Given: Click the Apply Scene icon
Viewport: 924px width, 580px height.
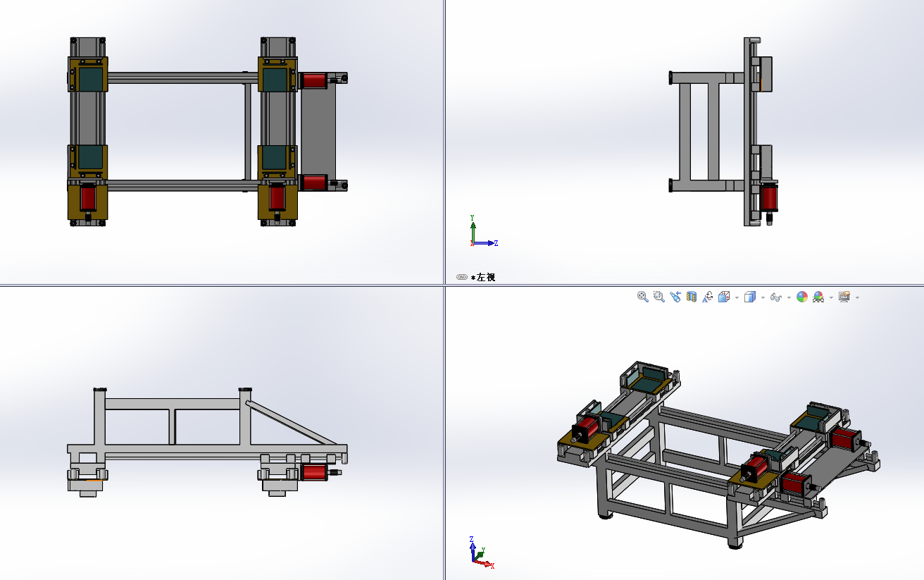Looking at the screenshot, I should (818, 297).
